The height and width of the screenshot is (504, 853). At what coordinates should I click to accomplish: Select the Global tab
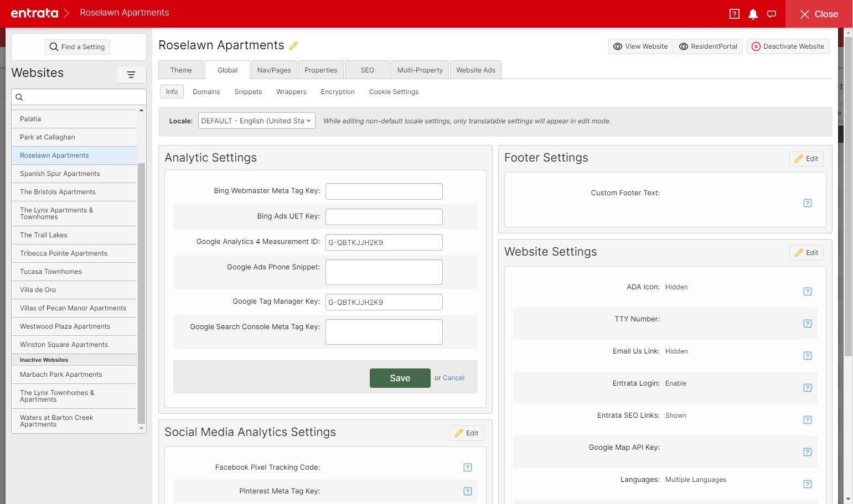click(x=228, y=70)
